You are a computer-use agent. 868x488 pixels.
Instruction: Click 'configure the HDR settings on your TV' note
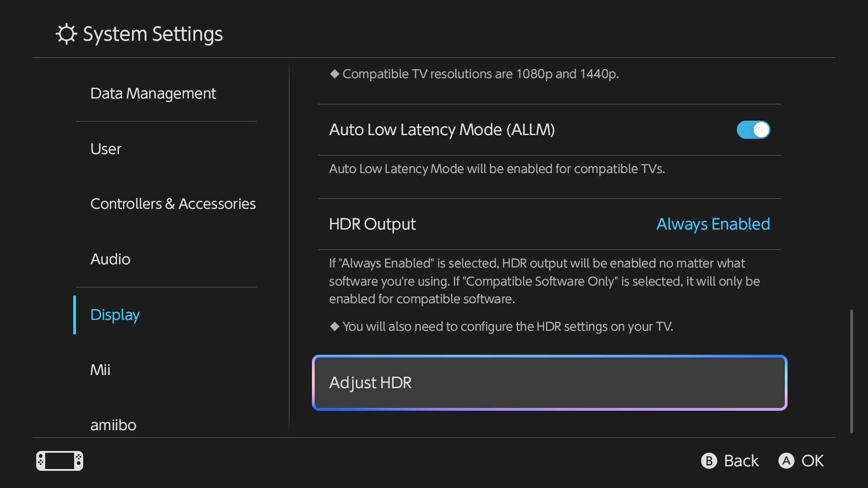coord(501,327)
